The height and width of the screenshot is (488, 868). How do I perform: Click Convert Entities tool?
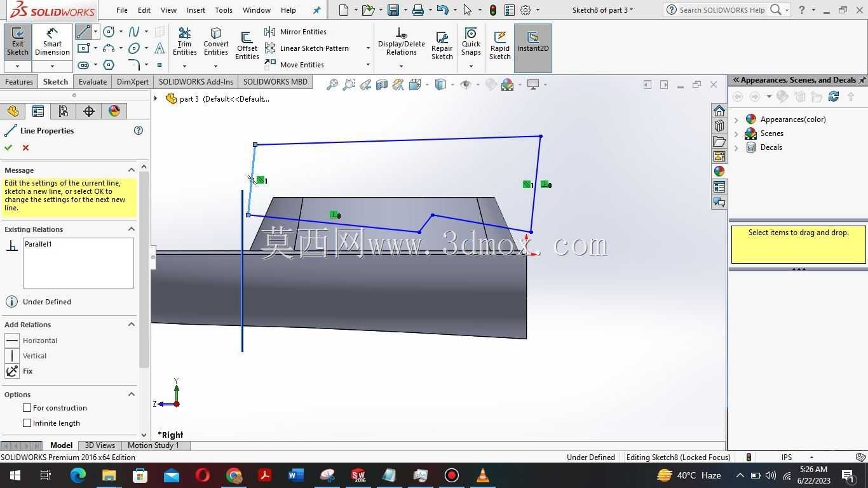[216, 43]
